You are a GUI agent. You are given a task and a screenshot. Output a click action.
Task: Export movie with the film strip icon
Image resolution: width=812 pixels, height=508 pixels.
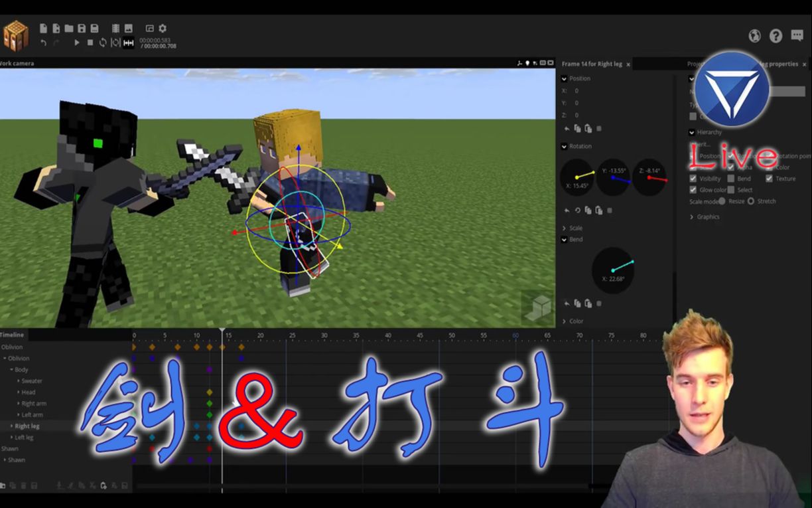pos(115,29)
